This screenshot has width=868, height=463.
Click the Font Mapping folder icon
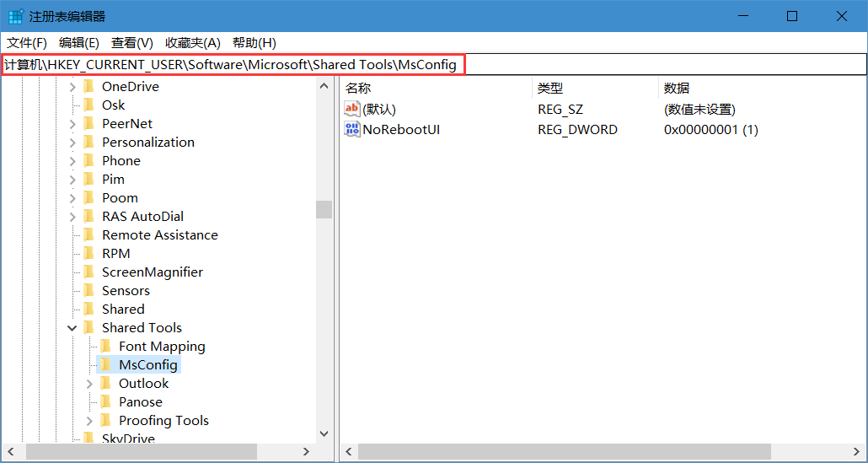pyautogui.click(x=105, y=347)
